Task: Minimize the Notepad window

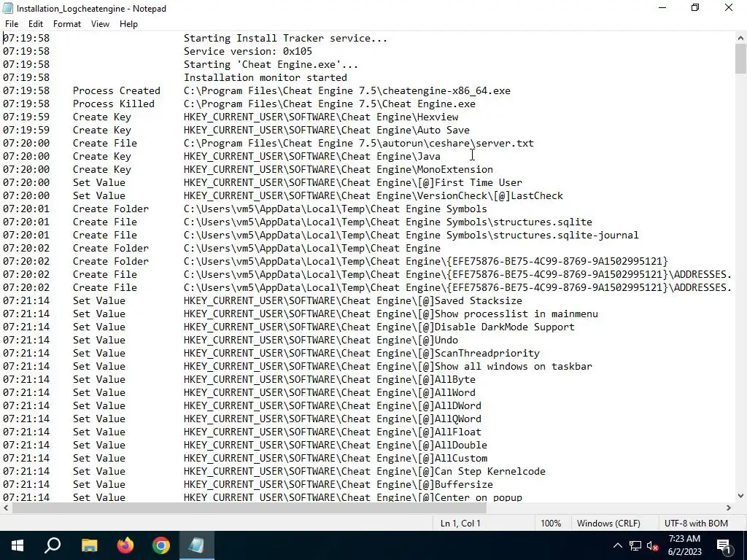Action: (x=662, y=8)
